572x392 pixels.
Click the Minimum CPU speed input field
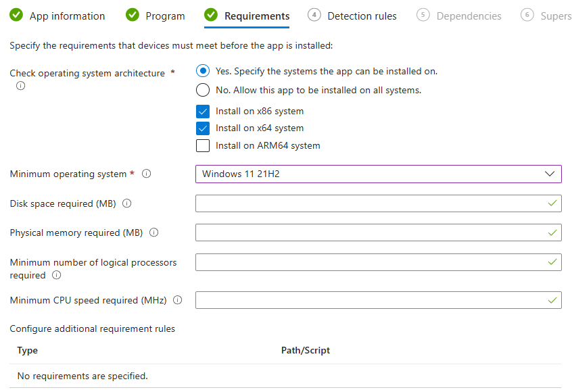pos(371,300)
